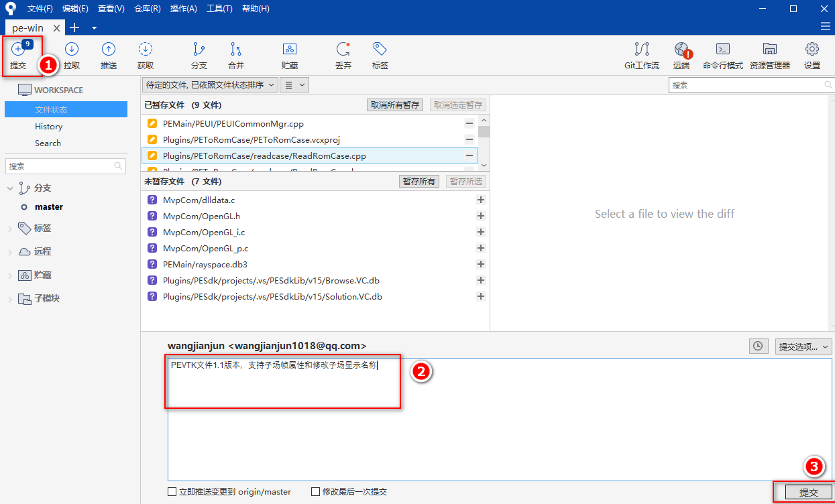Expand the 贮藏 tree section
This screenshot has height=504, width=835.
[10, 275]
